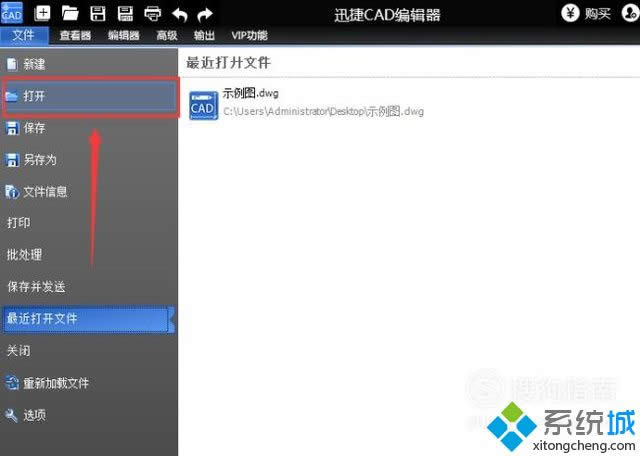Click the ¥ purchase icon
The height and width of the screenshot is (456, 640).
[570, 13]
